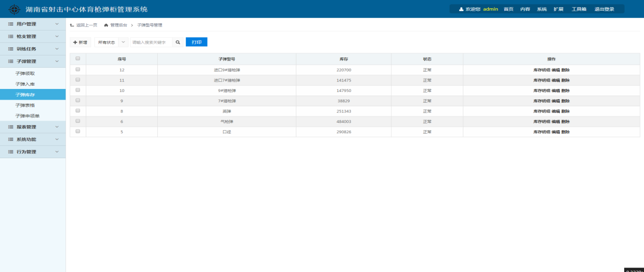The width and height of the screenshot is (644, 272).
Task: Open 子弹入库 in the sidebar
Action: point(25,84)
